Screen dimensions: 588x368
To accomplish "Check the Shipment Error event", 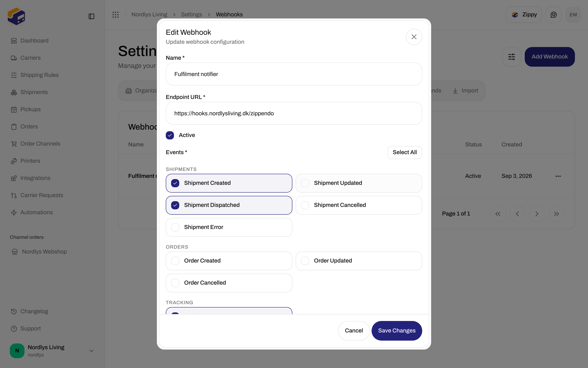I will click(175, 227).
